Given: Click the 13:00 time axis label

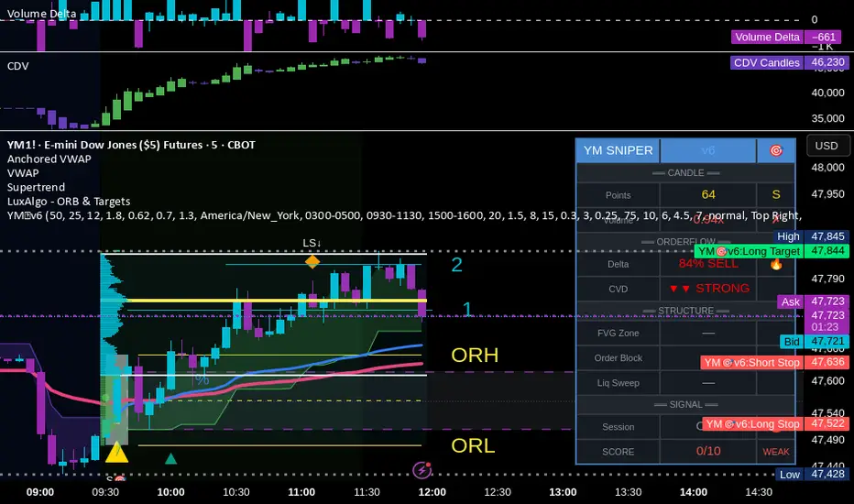Looking at the screenshot, I should [x=563, y=493].
